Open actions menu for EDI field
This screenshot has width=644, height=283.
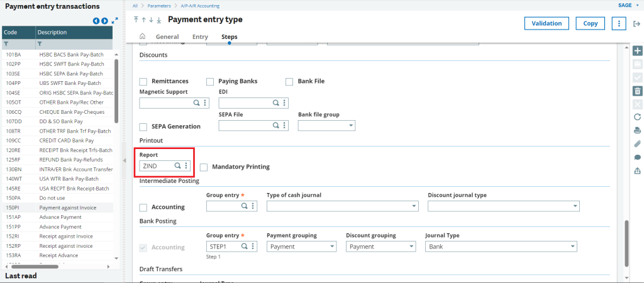(x=284, y=103)
